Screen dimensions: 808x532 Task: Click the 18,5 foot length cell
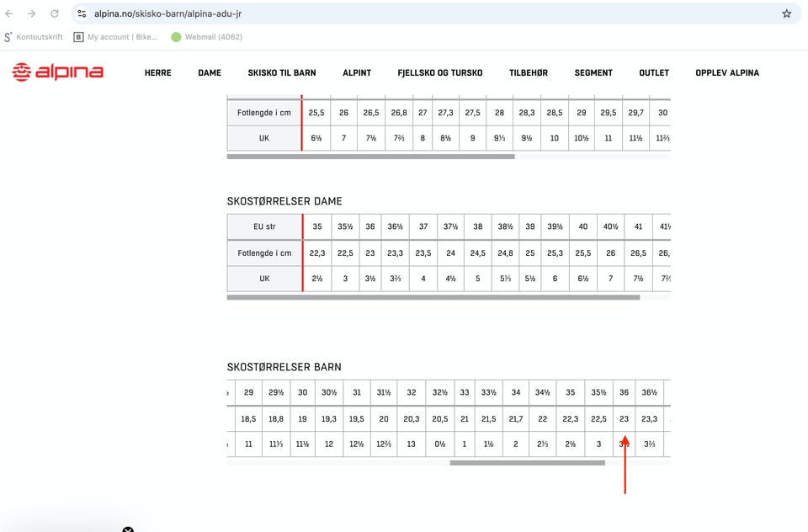coord(248,419)
